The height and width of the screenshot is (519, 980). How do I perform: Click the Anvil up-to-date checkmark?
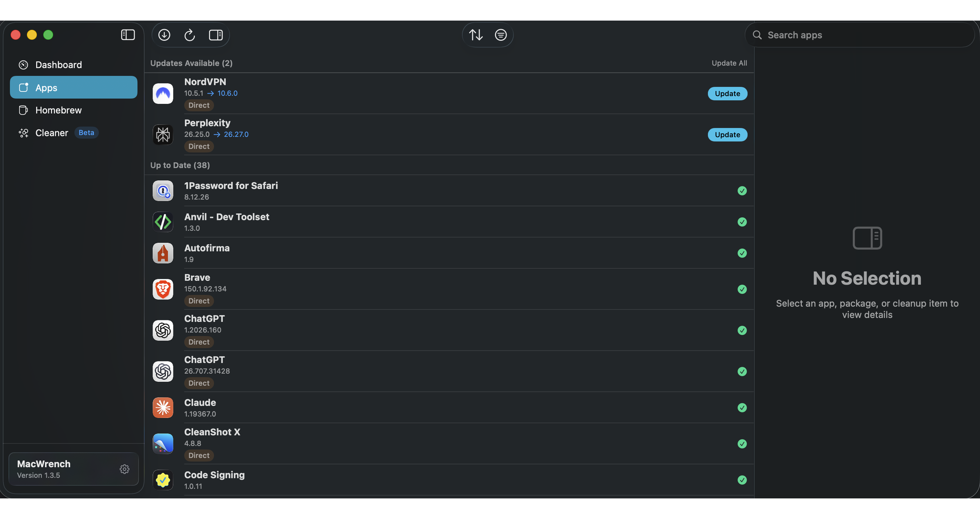(x=742, y=222)
